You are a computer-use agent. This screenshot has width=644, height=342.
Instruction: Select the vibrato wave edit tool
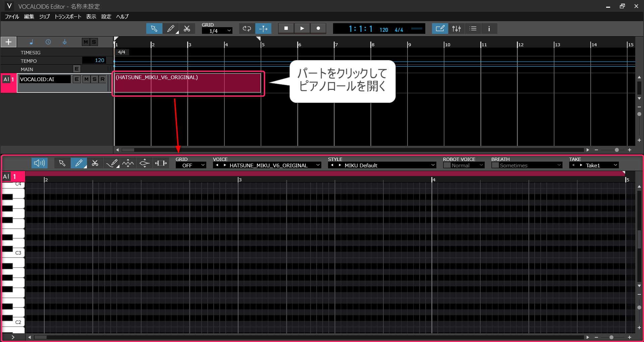128,163
